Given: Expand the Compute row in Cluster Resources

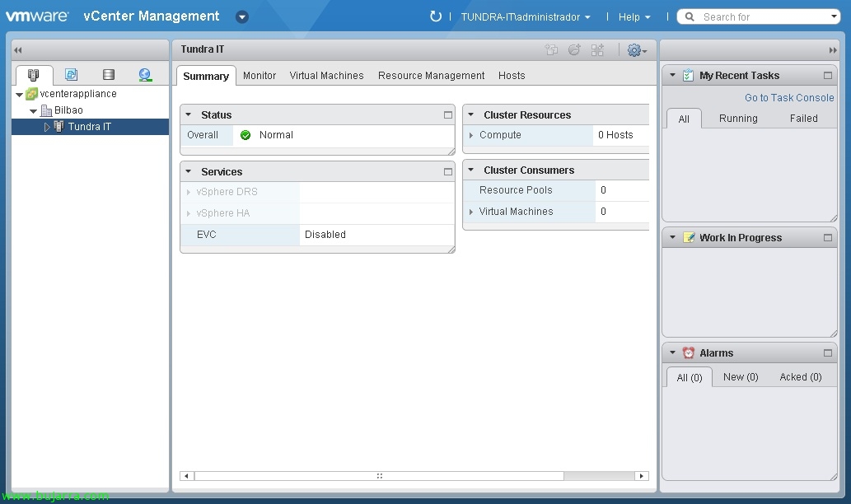Looking at the screenshot, I should (471, 135).
